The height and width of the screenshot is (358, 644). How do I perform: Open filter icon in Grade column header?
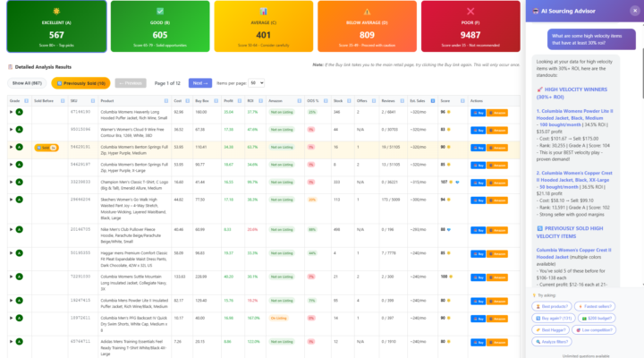(x=26, y=101)
